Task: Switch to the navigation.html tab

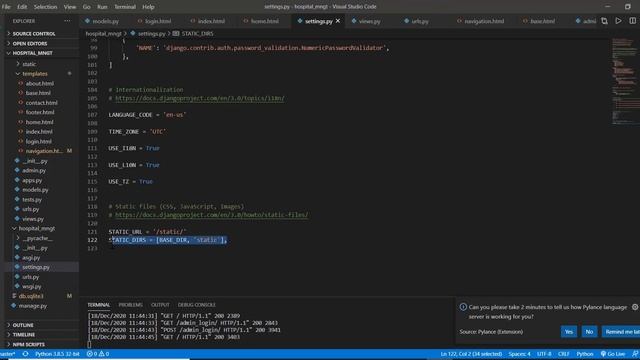Action: coord(484,21)
